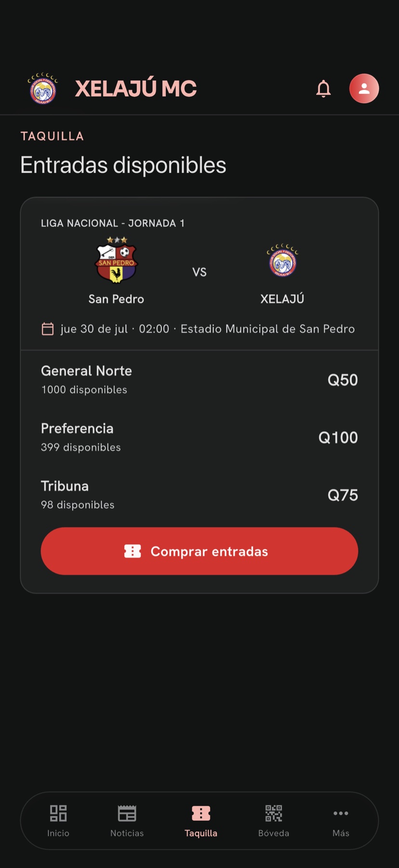399x868 pixels.
Task: Open notifications bell icon
Action: (x=323, y=89)
